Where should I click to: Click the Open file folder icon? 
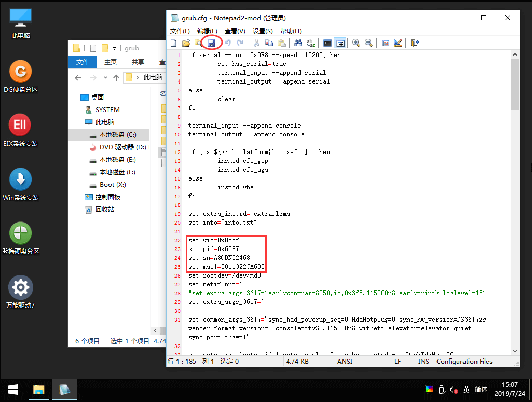tap(186, 43)
